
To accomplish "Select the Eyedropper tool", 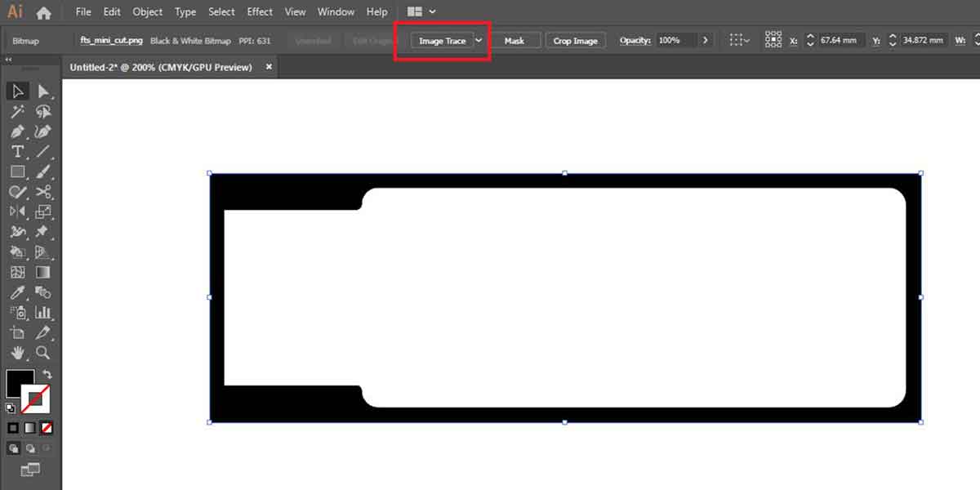I will point(17,292).
